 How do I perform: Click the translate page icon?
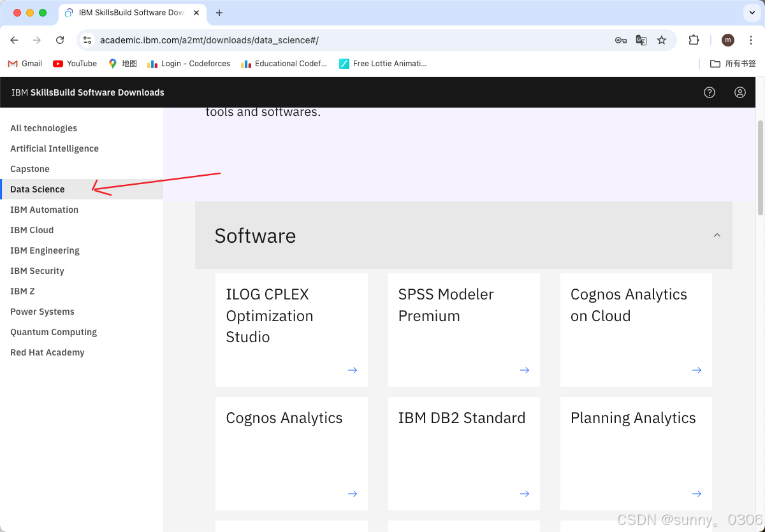click(x=641, y=40)
